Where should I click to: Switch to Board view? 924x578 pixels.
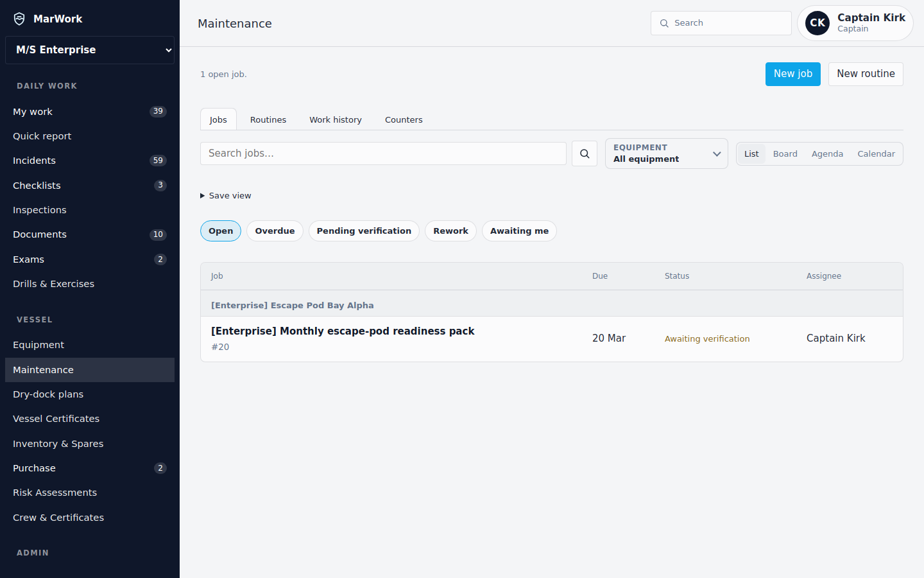[785, 154]
